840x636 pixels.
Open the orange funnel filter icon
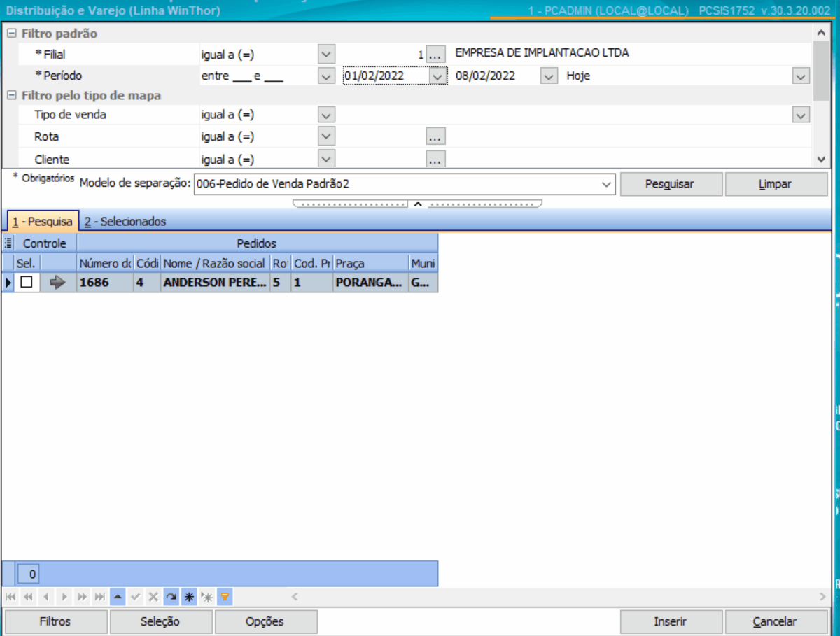(x=225, y=598)
